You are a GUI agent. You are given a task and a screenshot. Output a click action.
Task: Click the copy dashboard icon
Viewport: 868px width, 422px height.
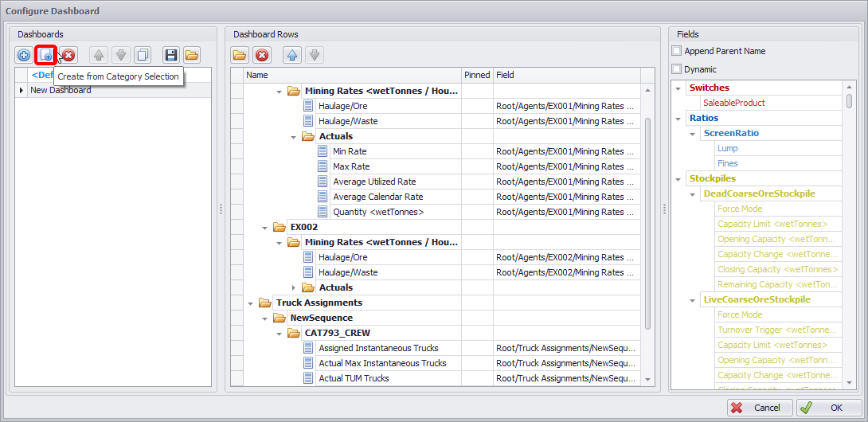click(143, 55)
